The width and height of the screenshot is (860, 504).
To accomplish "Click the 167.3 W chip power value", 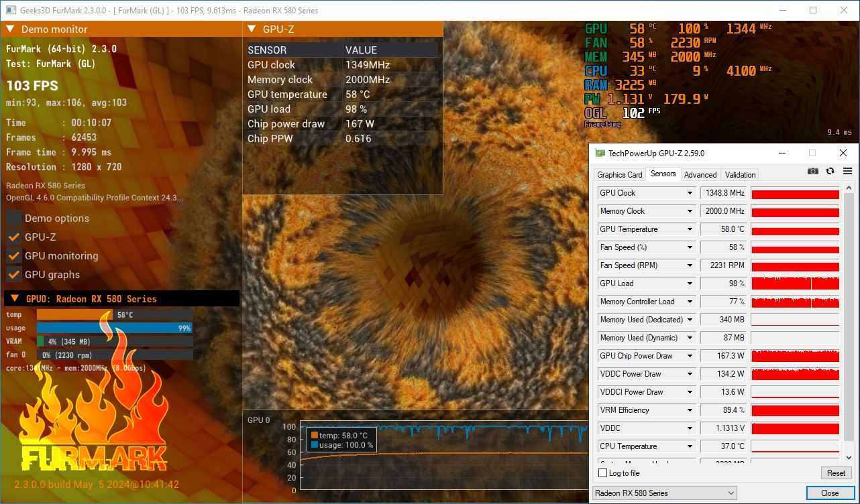I will [724, 356].
